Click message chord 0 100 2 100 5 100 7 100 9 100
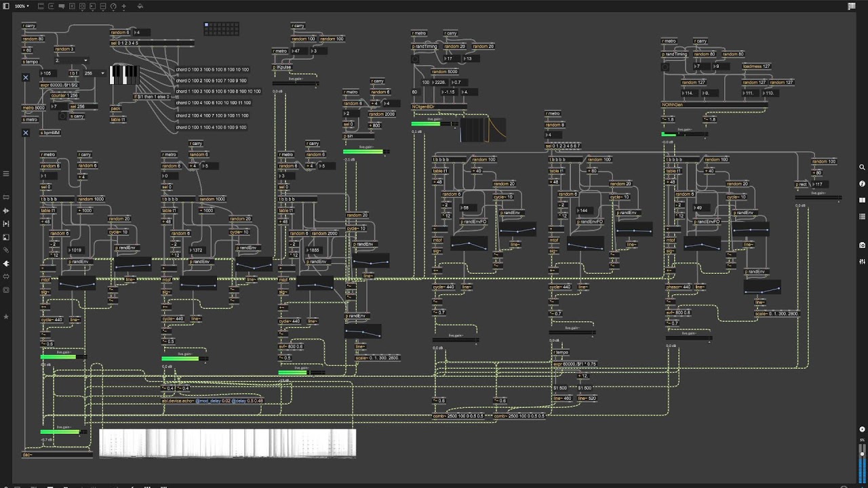The height and width of the screenshot is (488, 868). pyautogui.click(x=211, y=80)
